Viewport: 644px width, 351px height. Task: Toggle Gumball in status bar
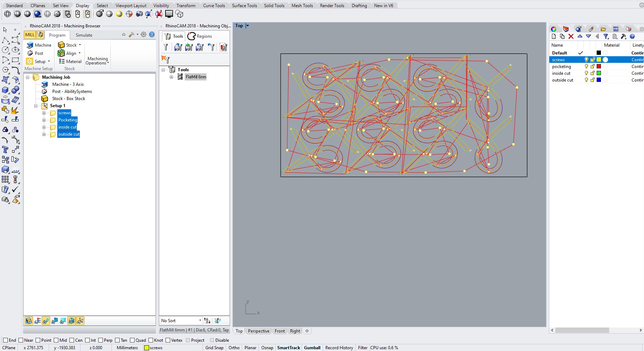point(312,348)
